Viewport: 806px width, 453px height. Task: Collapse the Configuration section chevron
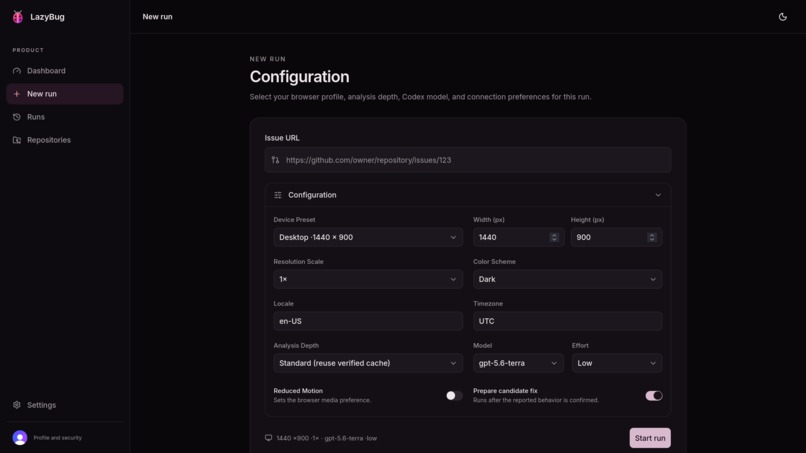click(658, 195)
